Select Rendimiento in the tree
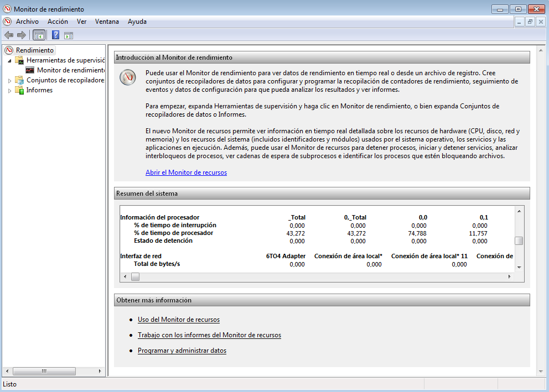Image resolution: width=549 pixels, height=392 pixels. tap(35, 50)
